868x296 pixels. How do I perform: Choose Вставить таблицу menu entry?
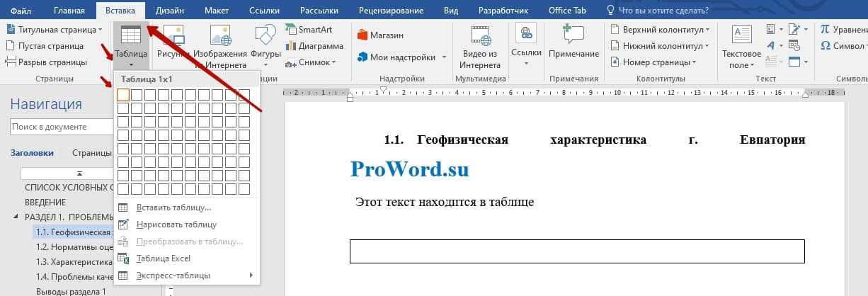173,207
